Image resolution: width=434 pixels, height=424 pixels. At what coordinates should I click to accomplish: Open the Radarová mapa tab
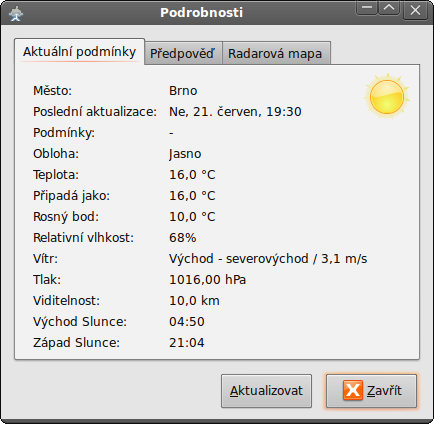point(275,53)
